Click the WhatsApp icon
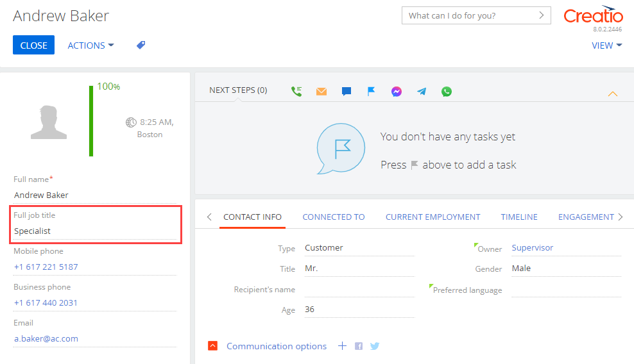Screen dimensions: 634x364 (447, 91)
